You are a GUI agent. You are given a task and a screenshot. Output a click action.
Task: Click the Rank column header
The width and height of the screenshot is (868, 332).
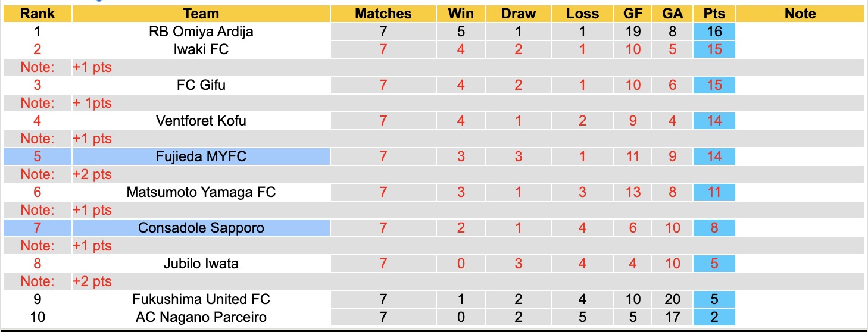pos(38,14)
